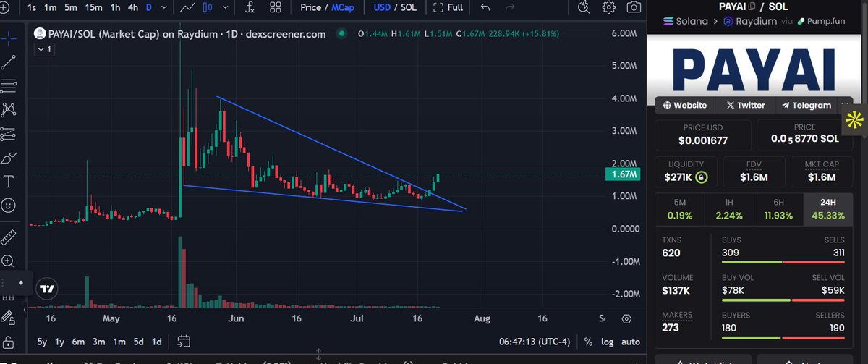This screenshot has height=364, width=868.
Task: Set the 5m timeframe
Action: pyautogui.click(x=71, y=7)
